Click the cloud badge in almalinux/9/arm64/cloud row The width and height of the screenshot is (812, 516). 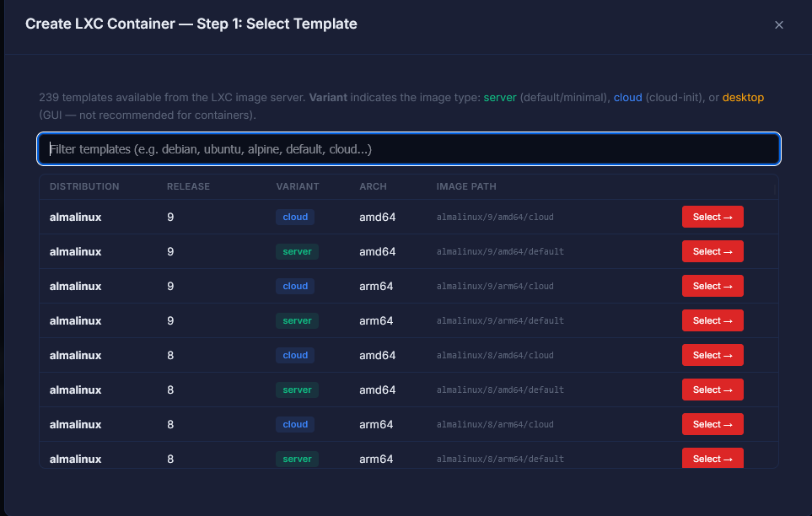295,286
